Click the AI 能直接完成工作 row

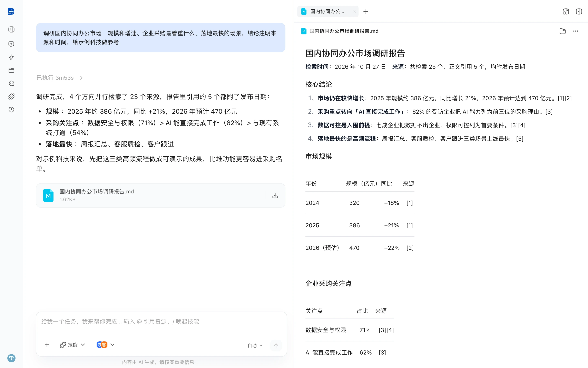(x=349, y=352)
